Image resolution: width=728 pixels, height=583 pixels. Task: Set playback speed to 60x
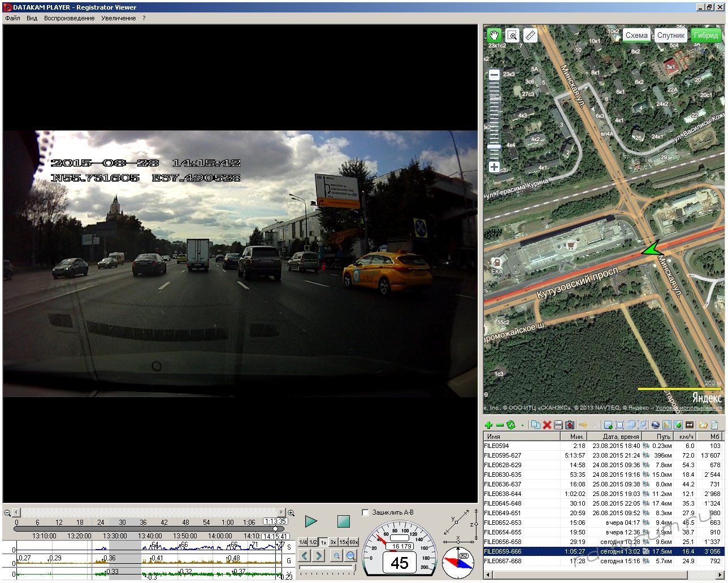[x=353, y=542]
